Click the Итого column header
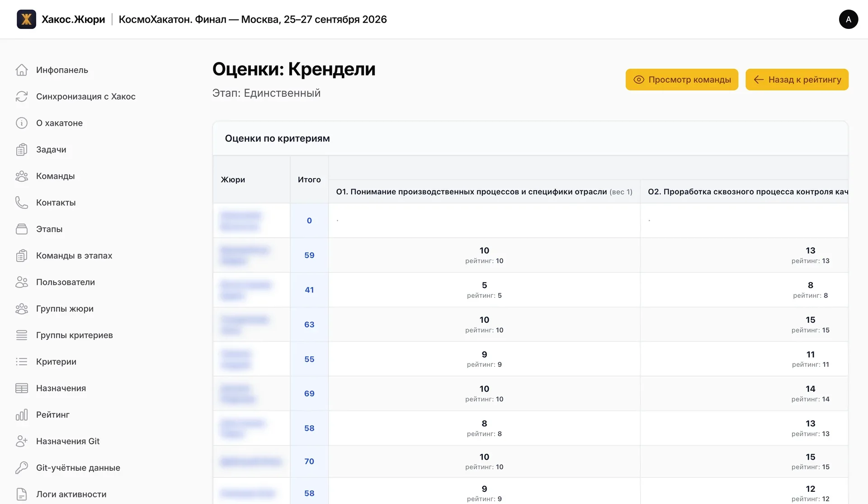The height and width of the screenshot is (504, 868). coord(309,179)
